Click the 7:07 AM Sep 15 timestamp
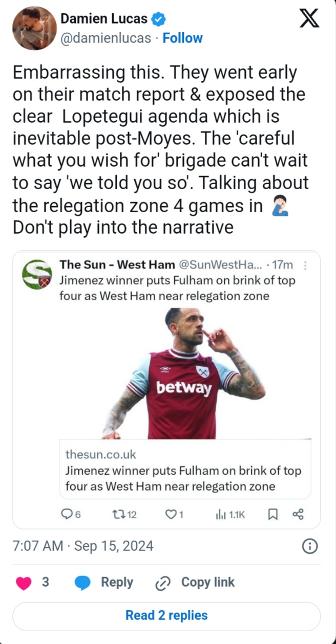The height and width of the screenshot is (644, 336). (83, 546)
